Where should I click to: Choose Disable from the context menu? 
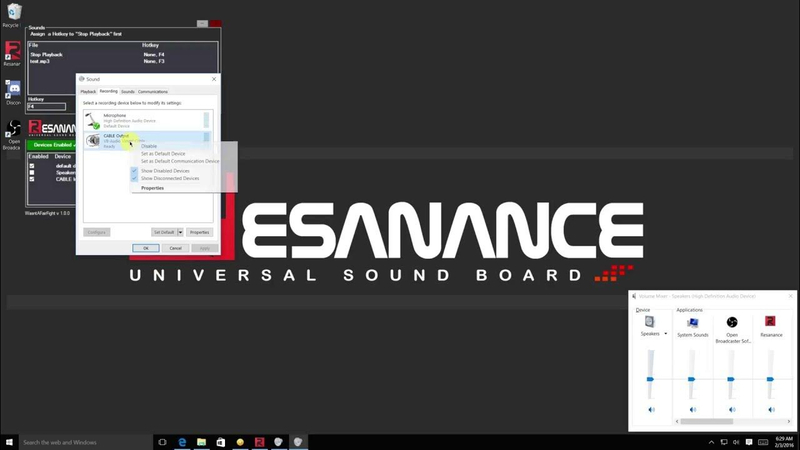149,146
